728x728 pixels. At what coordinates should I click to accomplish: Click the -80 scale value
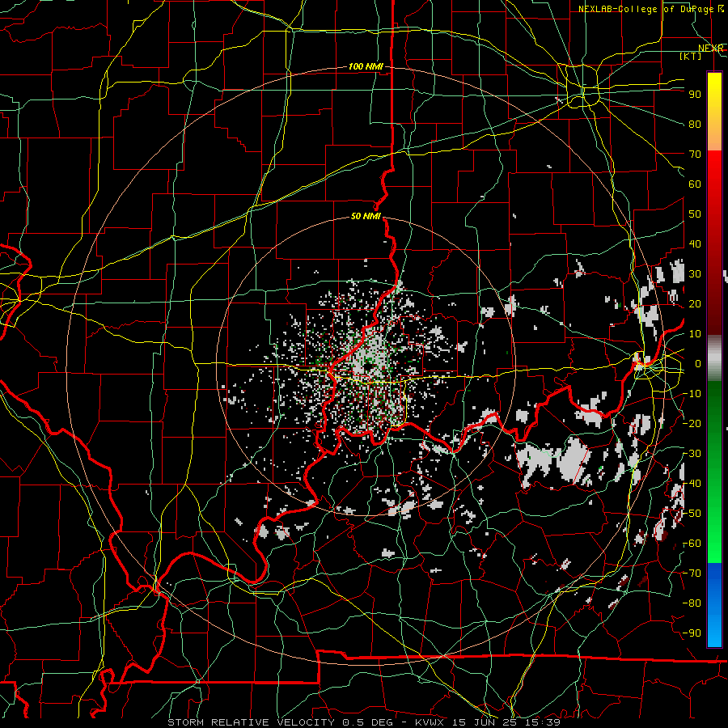tap(692, 603)
